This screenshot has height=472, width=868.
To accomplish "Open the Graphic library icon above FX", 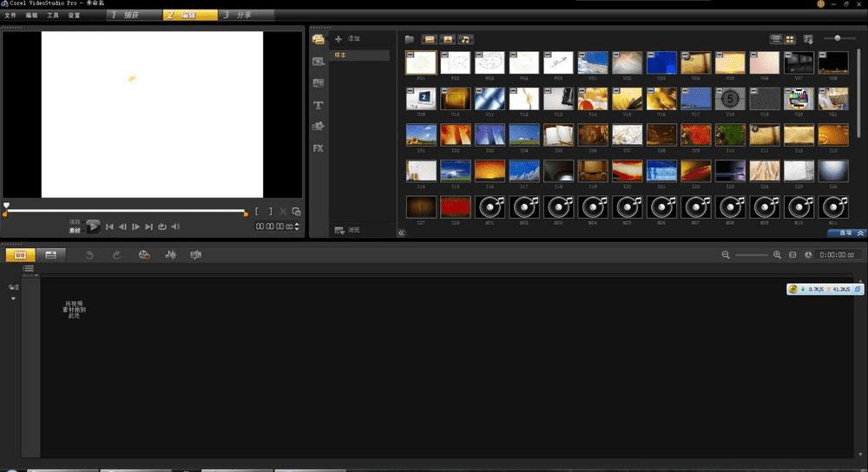I will [x=319, y=127].
